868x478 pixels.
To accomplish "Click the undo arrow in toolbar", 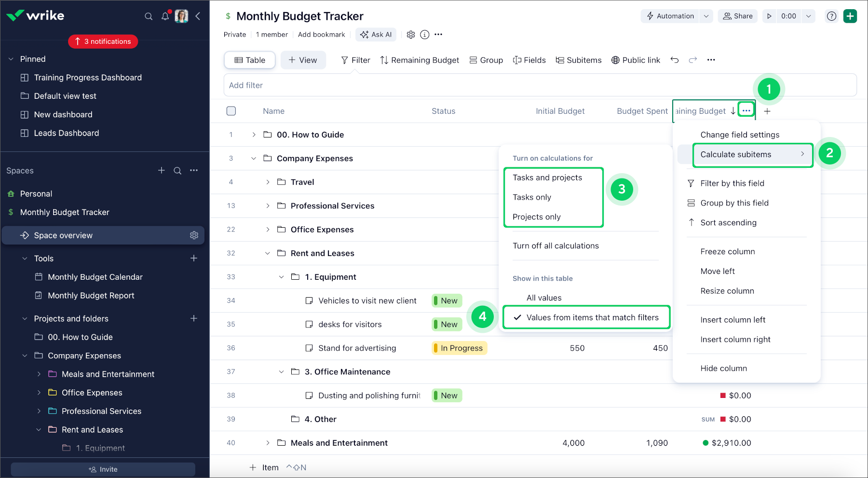I will (675, 60).
